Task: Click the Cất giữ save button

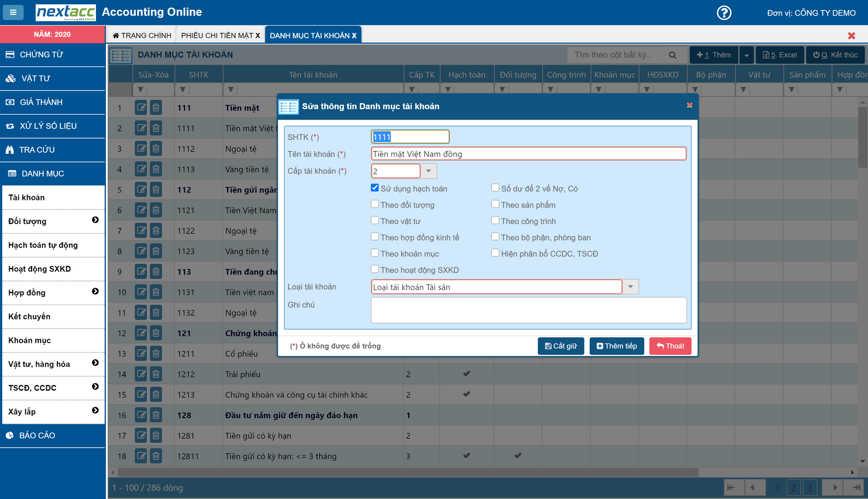Action: click(560, 346)
